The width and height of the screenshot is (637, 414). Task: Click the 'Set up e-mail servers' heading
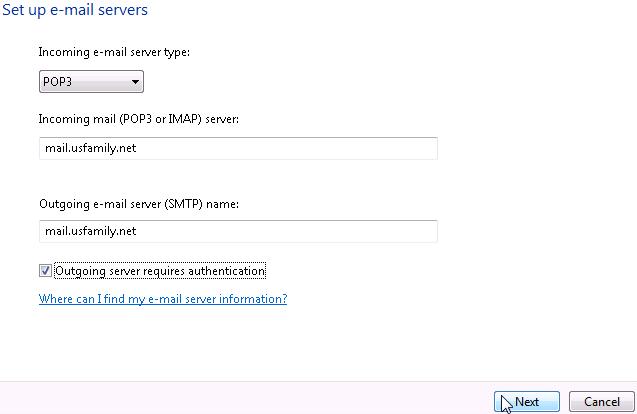coord(75,10)
